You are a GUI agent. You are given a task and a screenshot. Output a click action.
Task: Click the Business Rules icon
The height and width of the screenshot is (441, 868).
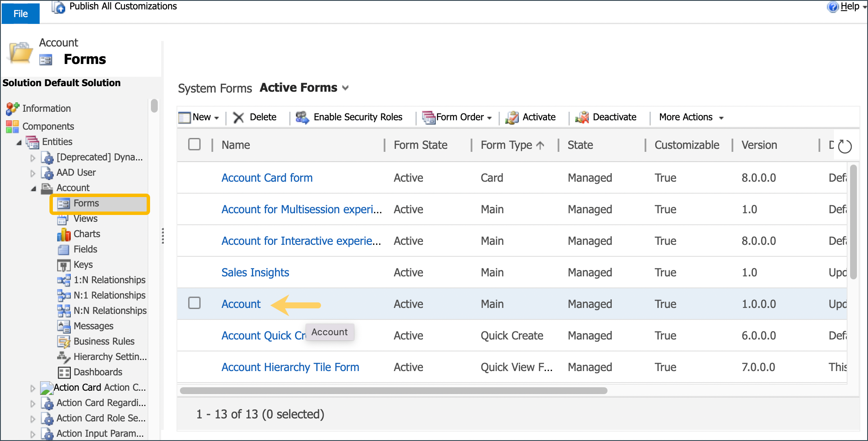pyautogui.click(x=64, y=342)
